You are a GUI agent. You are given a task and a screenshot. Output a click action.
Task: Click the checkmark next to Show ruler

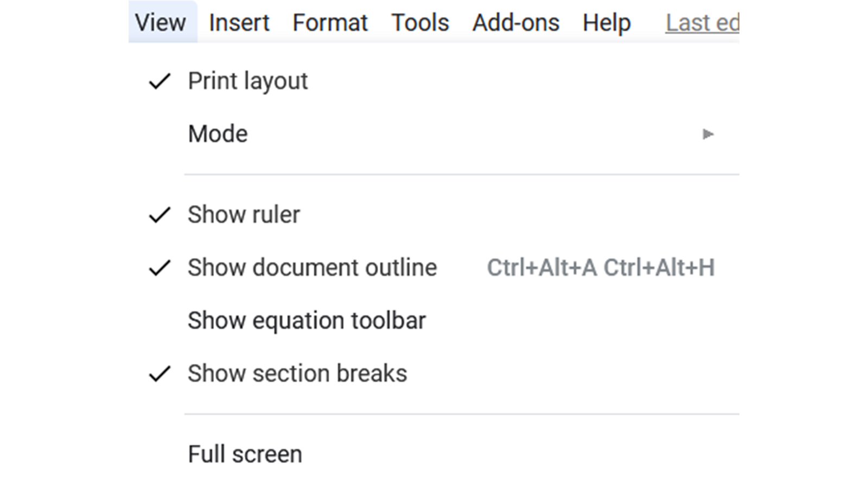point(159,215)
